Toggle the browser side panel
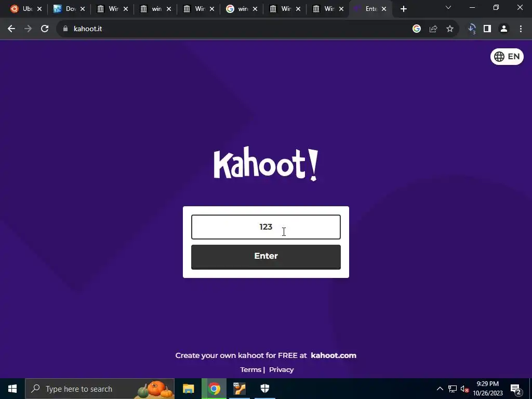The height and width of the screenshot is (399, 532). 487,29
